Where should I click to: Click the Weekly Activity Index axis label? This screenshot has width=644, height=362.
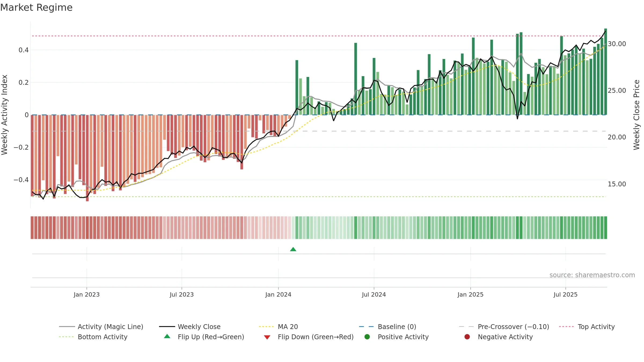[x=5, y=115]
